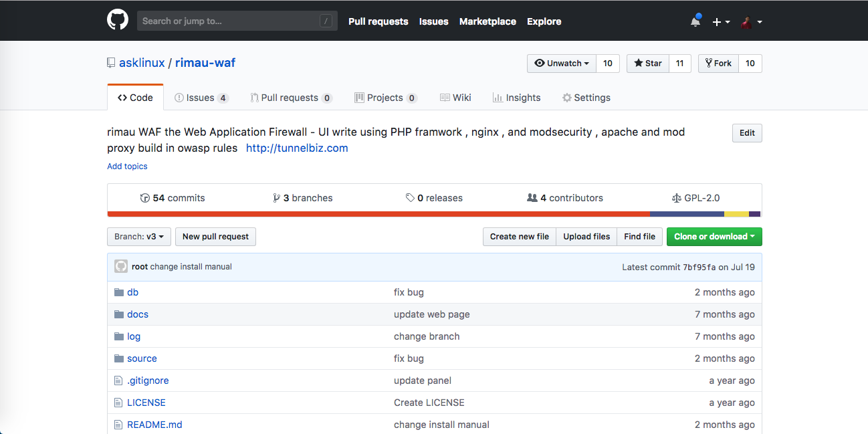View the 0 releases link
This screenshot has width=868, height=434.
(434, 198)
